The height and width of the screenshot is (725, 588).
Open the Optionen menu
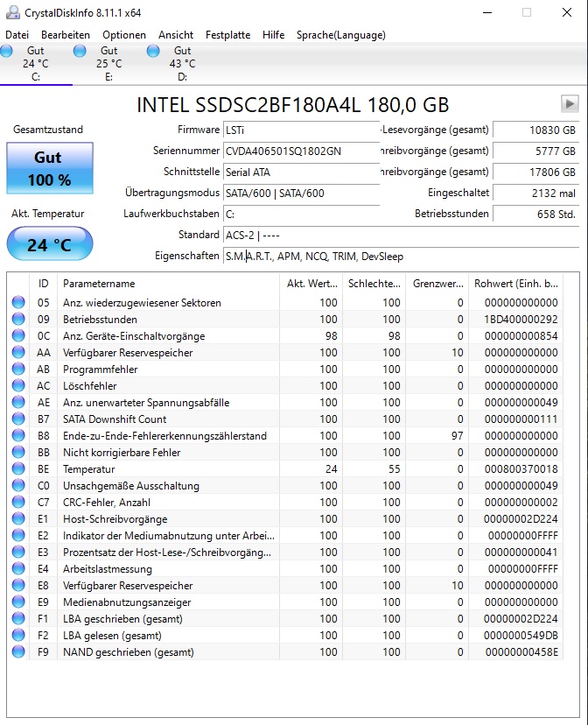[x=123, y=35]
